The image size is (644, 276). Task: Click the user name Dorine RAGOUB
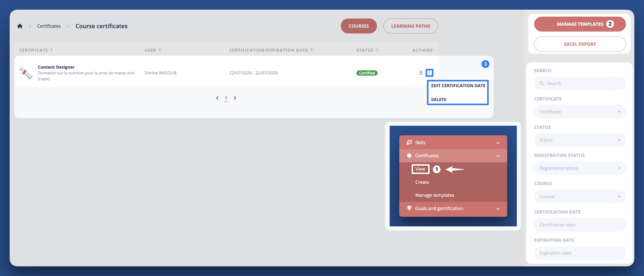[x=160, y=73]
